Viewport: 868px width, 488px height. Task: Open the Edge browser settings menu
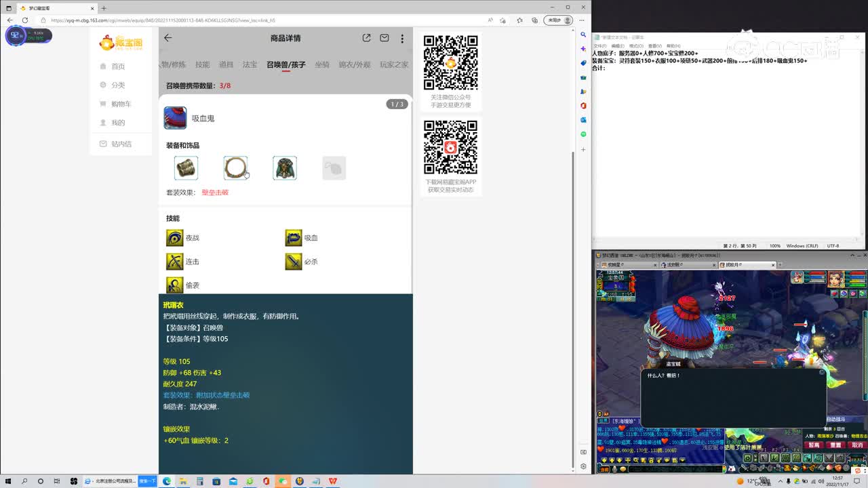[x=582, y=20]
